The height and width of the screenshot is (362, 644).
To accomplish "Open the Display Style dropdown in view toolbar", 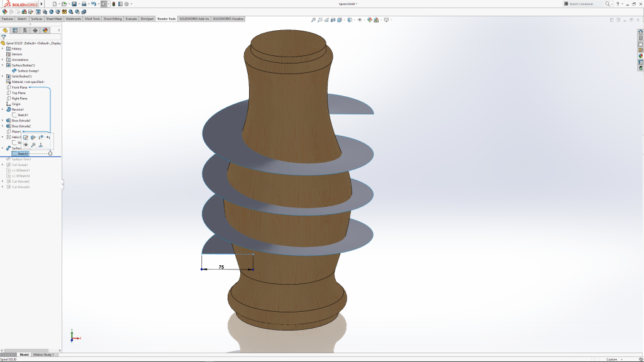I will 350,19.
